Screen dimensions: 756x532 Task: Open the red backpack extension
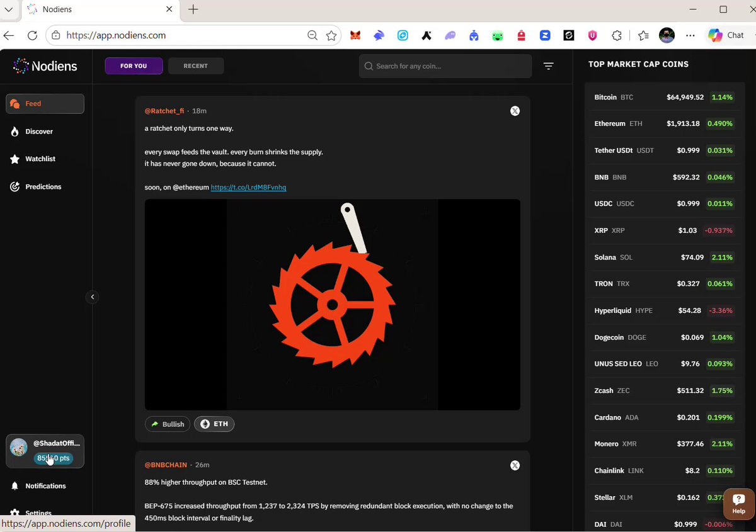coord(521,36)
